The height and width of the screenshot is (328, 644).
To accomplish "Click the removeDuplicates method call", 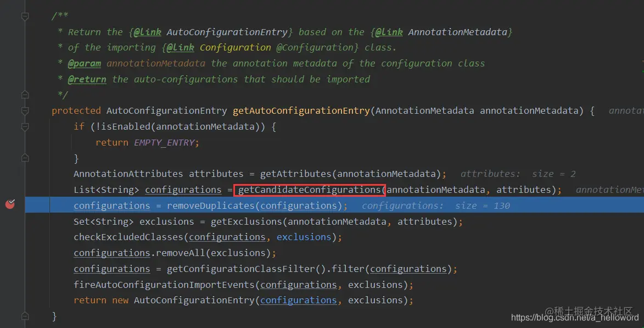I will pos(211,205).
